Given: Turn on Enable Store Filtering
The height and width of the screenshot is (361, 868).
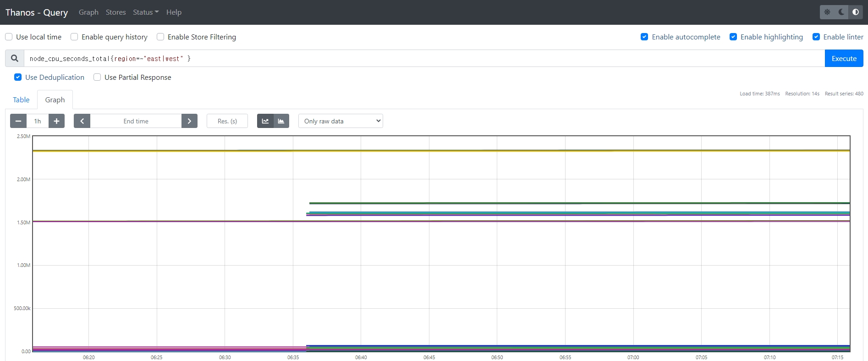Looking at the screenshot, I should tap(160, 37).
